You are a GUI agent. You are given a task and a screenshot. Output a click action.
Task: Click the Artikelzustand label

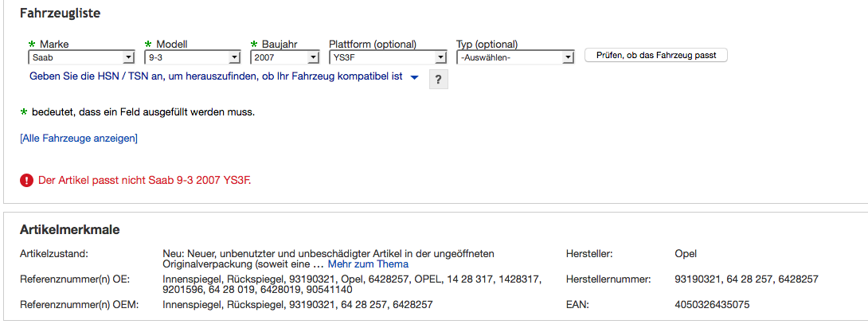[x=54, y=254]
